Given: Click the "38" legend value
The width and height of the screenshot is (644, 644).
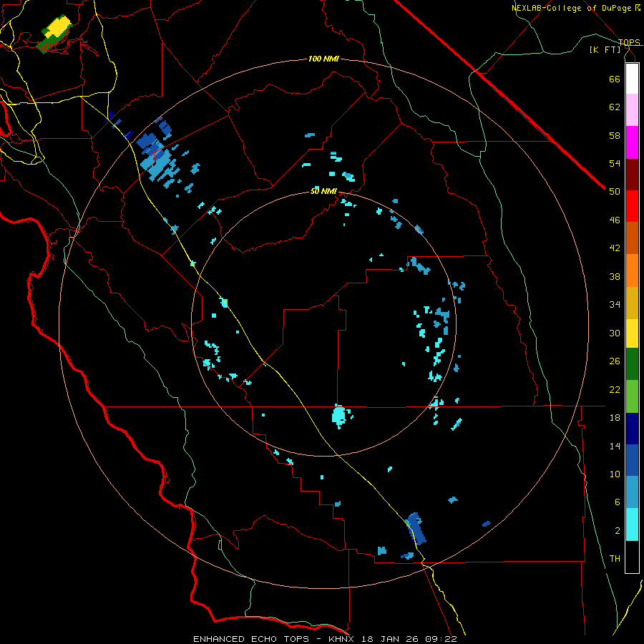Looking at the screenshot, I should click(615, 276).
